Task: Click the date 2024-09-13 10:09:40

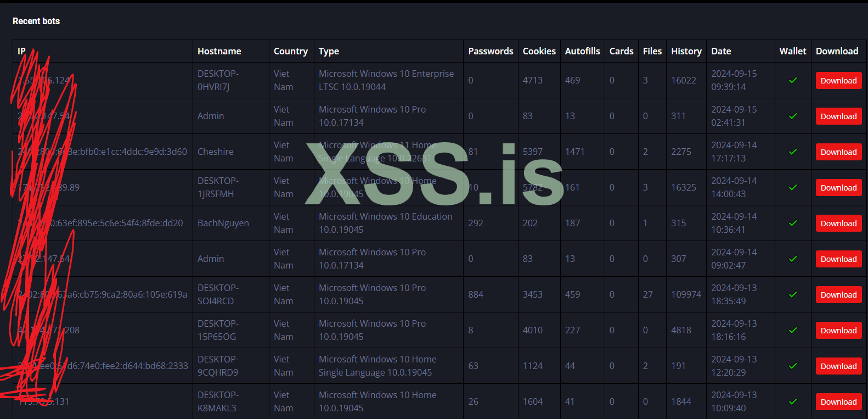Action: coord(734,401)
